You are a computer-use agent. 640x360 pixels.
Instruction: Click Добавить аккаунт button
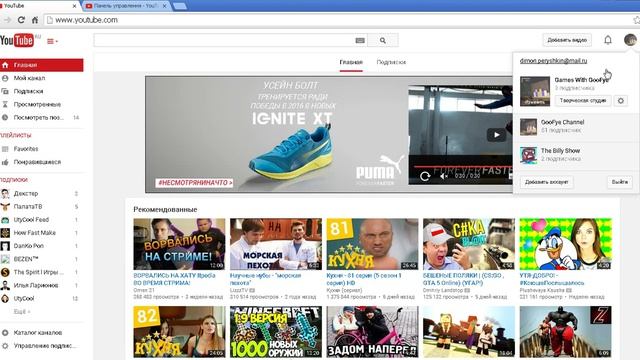point(546,182)
